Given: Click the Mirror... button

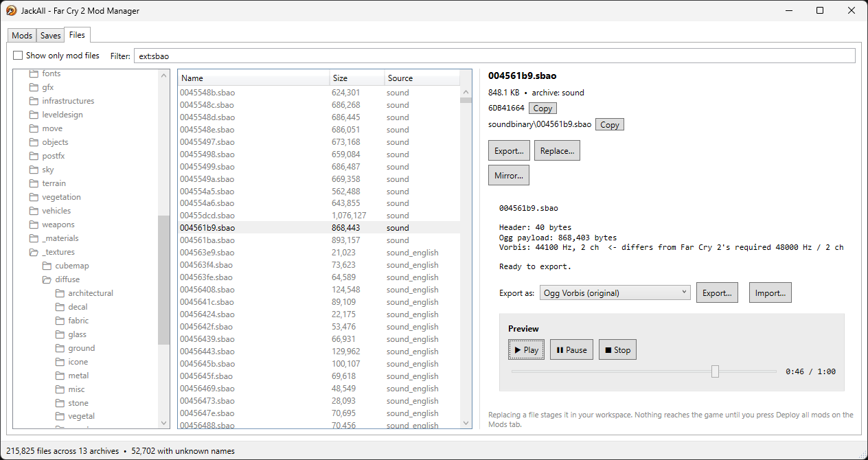Looking at the screenshot, I should point(509,175).
